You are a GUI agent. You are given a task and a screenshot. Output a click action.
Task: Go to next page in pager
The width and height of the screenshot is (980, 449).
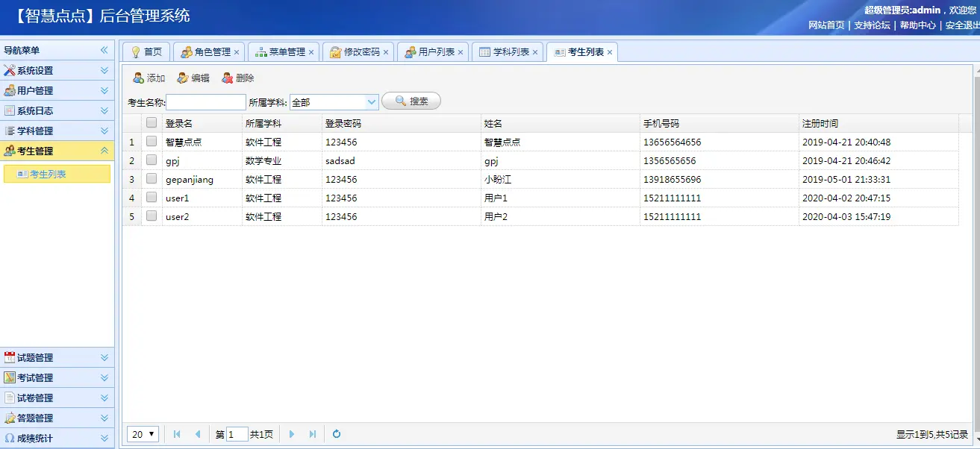click(x=292, y=434)
